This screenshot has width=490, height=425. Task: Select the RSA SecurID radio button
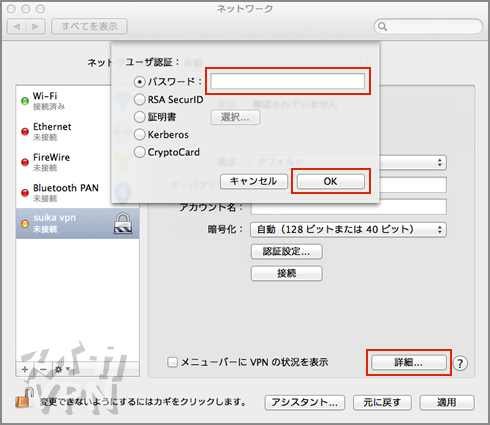[140, 99]
